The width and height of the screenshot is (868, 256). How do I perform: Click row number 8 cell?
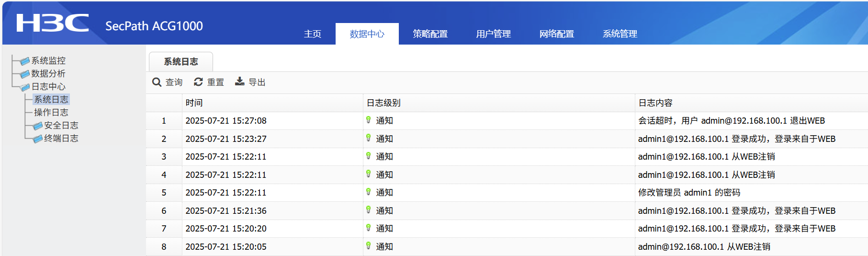coord(164,247)
